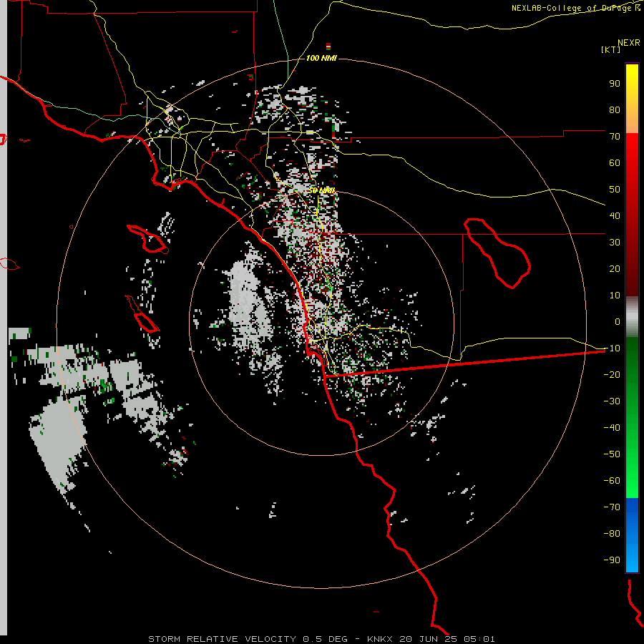Click the -50 value on the velocity scale
This screenshot has width=644, height=644.
click(x=612, y=454)
